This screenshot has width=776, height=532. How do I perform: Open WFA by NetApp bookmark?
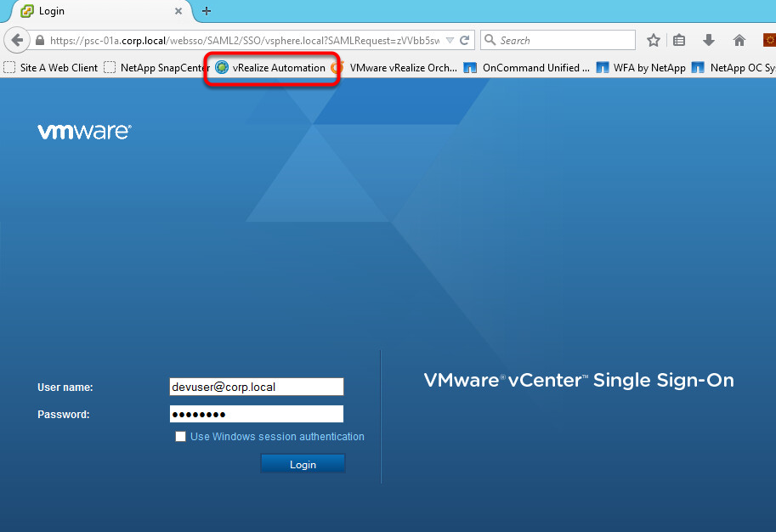[641, 68]
